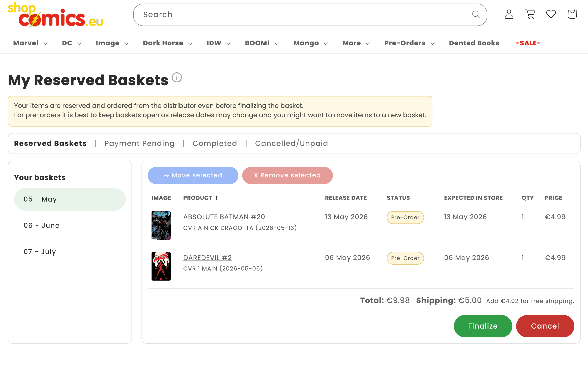Click the CVR A NICK DRAGOTTA subtitle
Screen dimensions: 588x383
240,228
